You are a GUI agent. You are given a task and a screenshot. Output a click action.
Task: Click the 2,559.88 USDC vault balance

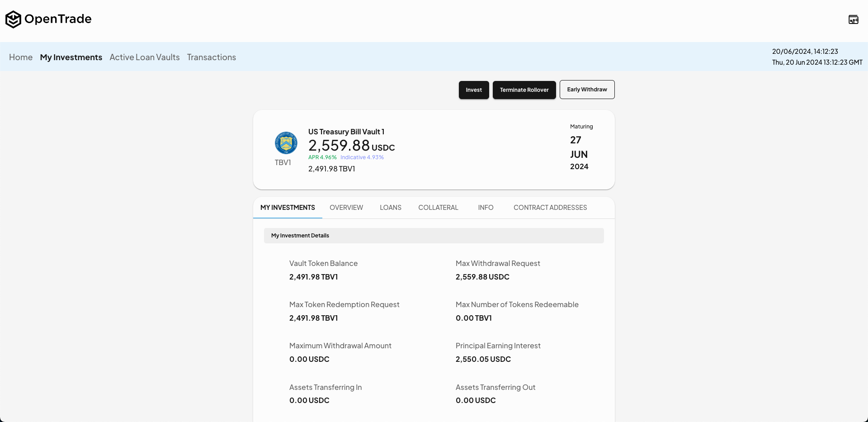click(352, 146)
